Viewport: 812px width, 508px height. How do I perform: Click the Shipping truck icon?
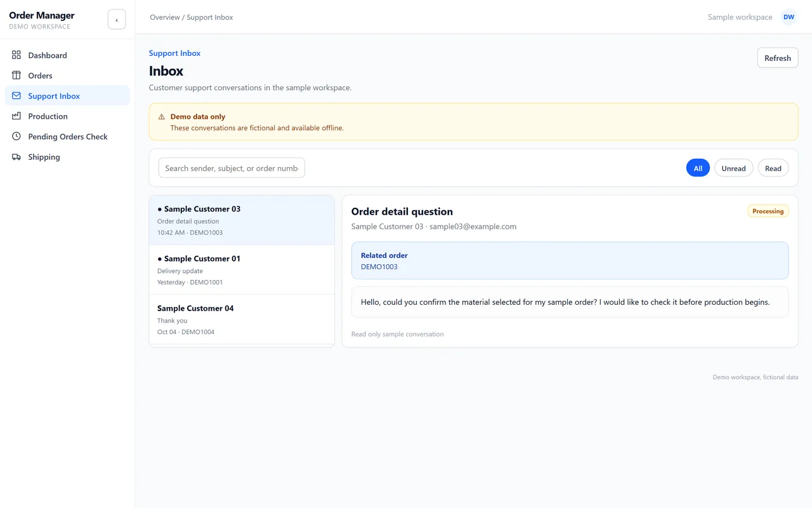(16, 157)
